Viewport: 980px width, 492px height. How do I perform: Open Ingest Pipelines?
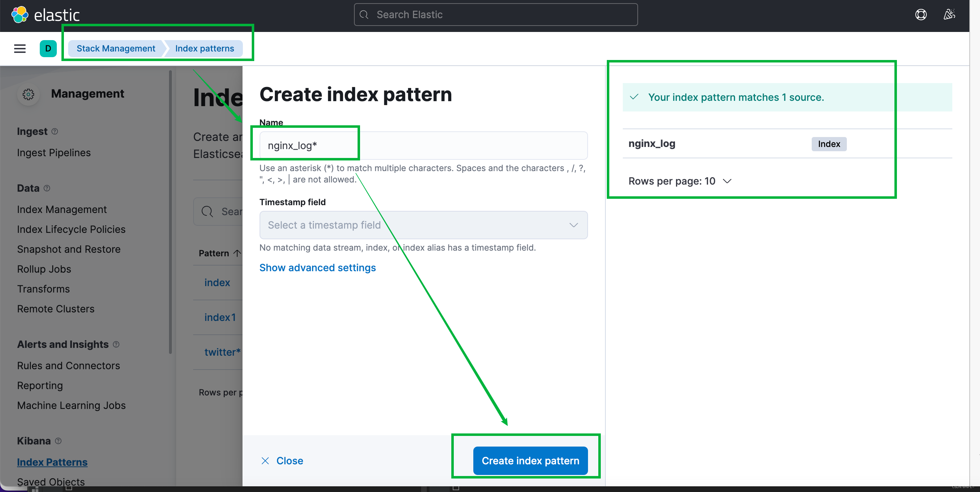[x=54, y=153]
